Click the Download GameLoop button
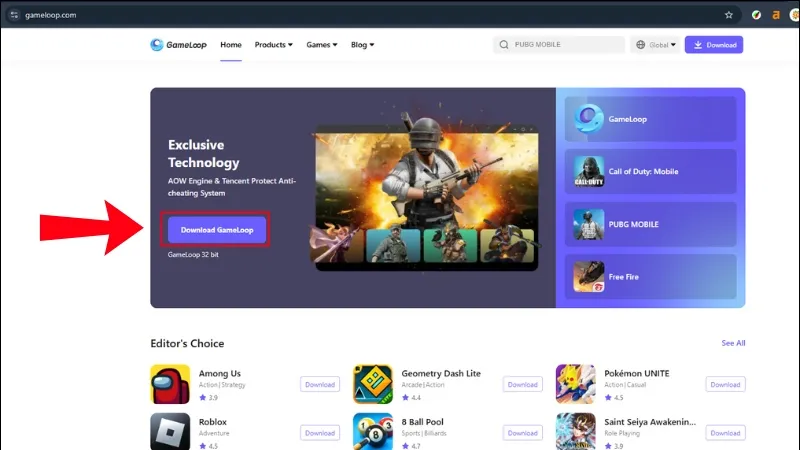800x450 pixels. 217,230
